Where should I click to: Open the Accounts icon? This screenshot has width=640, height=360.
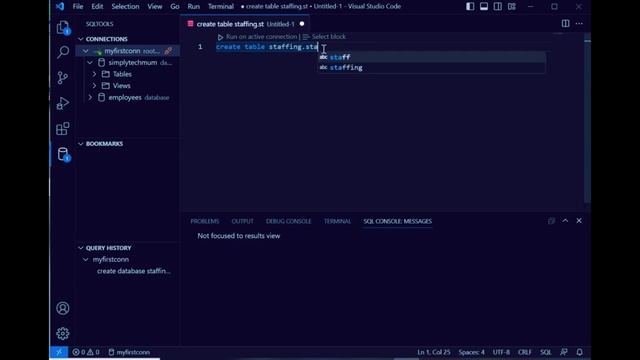click(63, 308)
